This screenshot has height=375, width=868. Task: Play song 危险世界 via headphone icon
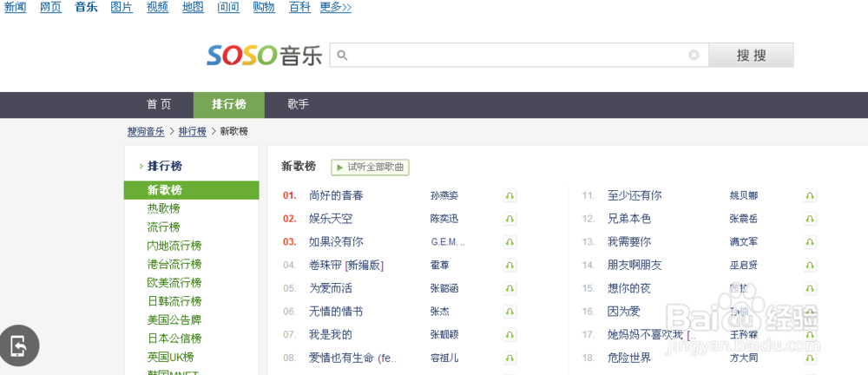(x=810, y=358)
